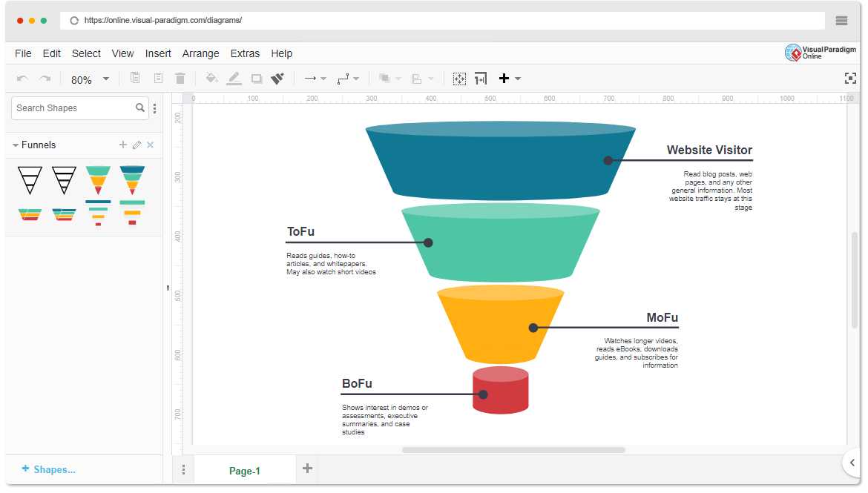868x493 pixels.
Task: Click the Line Color pencil icon
Action: coord(234,78)
